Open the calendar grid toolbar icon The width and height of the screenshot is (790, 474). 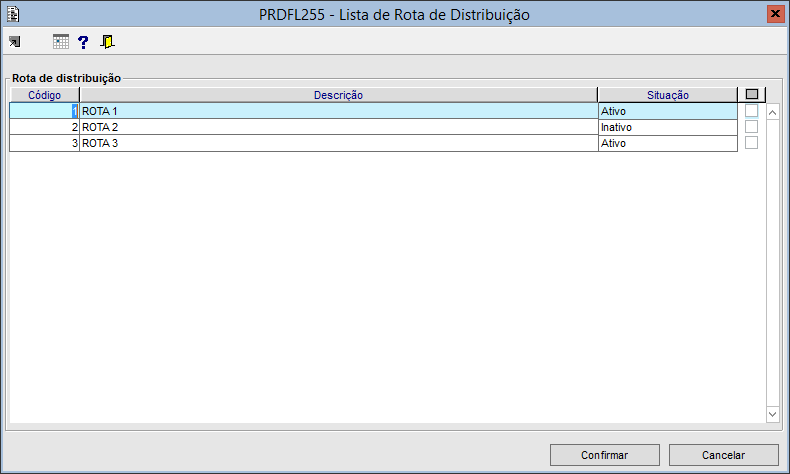(60, 41)
